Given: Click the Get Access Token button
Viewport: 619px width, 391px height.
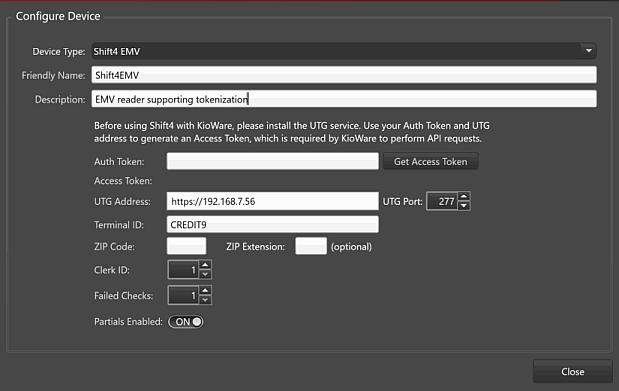Looking at the screenshot, I should (430, 161).
